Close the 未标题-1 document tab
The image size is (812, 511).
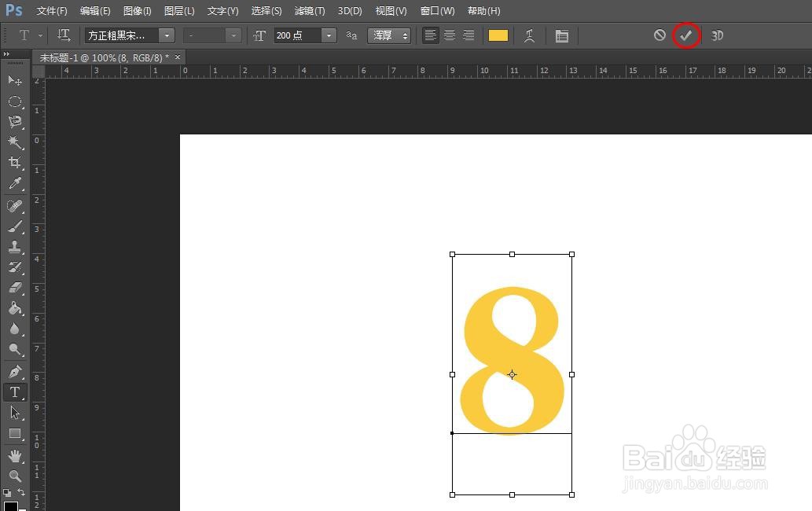pyautogui.click(x=178, y=57)
